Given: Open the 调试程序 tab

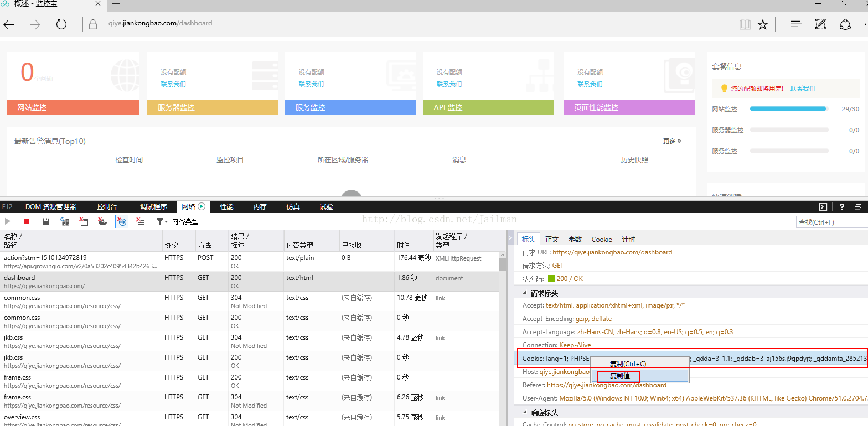Looking at the screenshot, I should click(x=153, y=207).
